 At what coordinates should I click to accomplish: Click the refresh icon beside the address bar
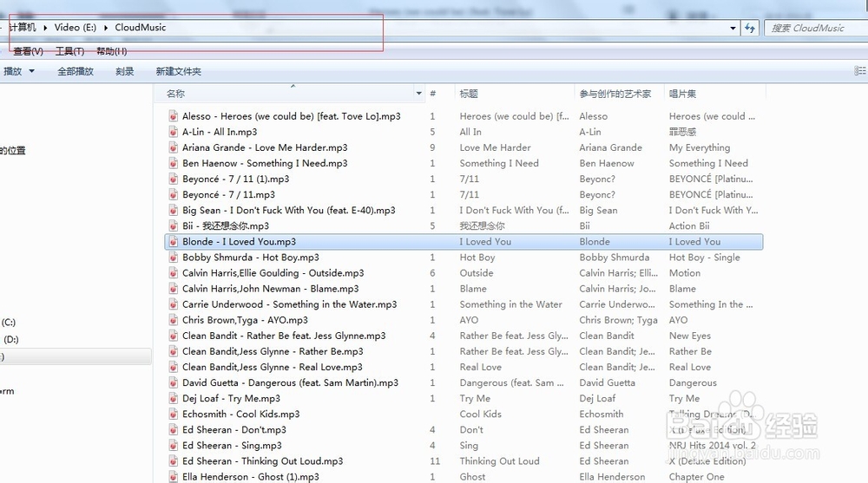click(x=750, y=28)
